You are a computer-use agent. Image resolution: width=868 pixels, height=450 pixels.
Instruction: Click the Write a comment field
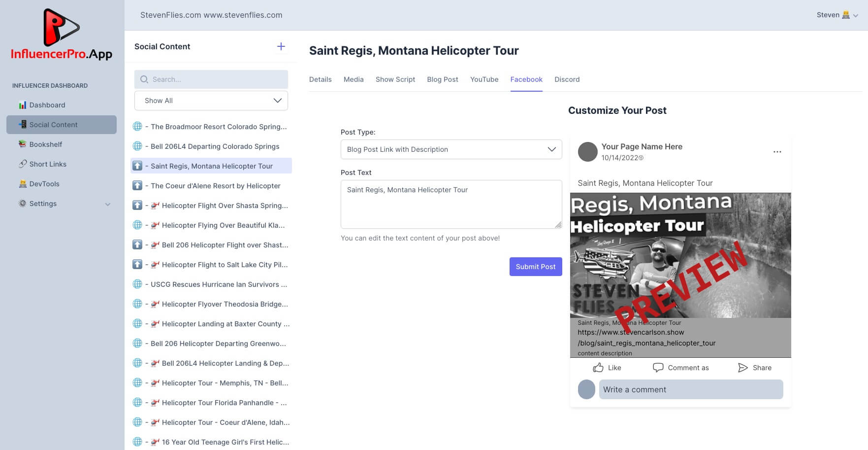pyautogui.click(x=691, y=389)
